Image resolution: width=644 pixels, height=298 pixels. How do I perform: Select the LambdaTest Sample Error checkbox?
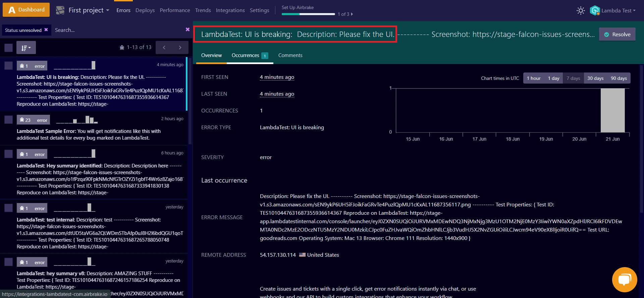9,120
